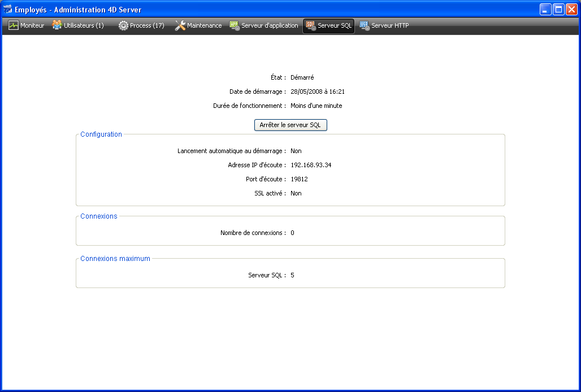Click the Utilisateurs people icon
Viewport: 581px width, 392px height.
57,25
